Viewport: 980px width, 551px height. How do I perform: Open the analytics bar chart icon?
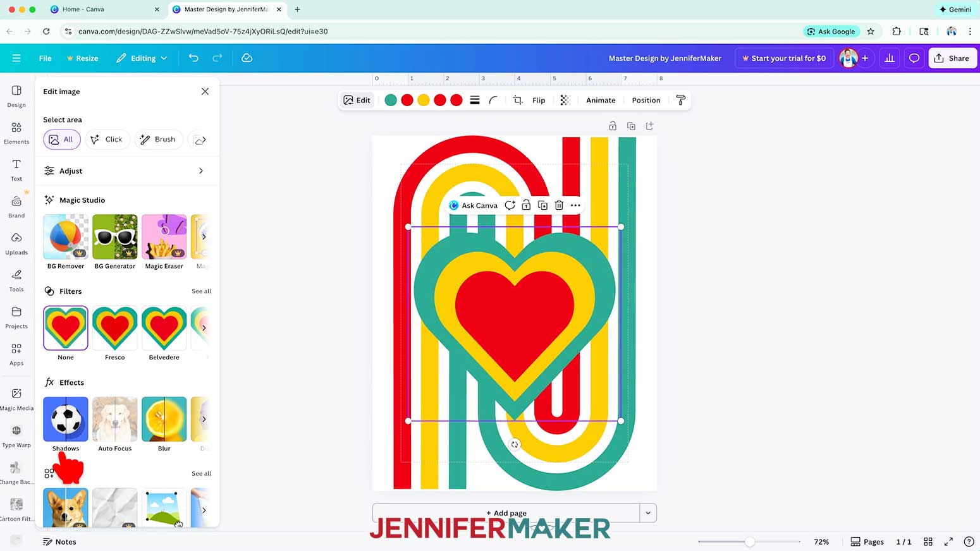coord(890,58)
